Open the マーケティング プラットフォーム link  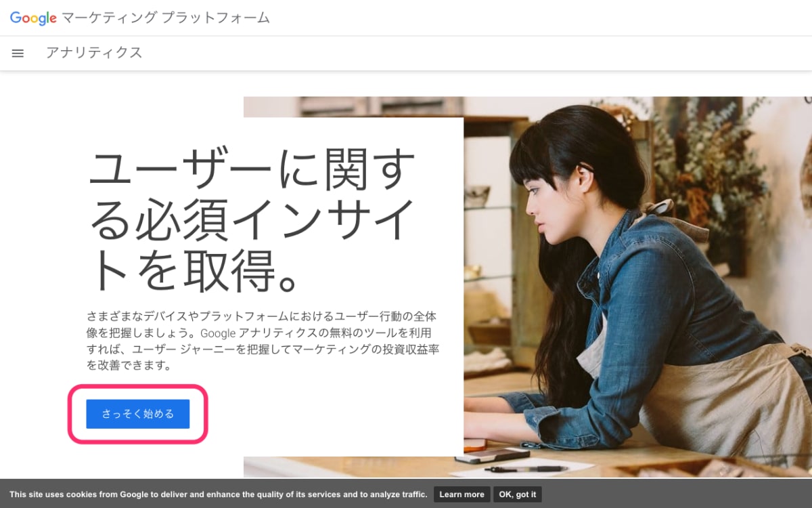[x=166, y=18]
